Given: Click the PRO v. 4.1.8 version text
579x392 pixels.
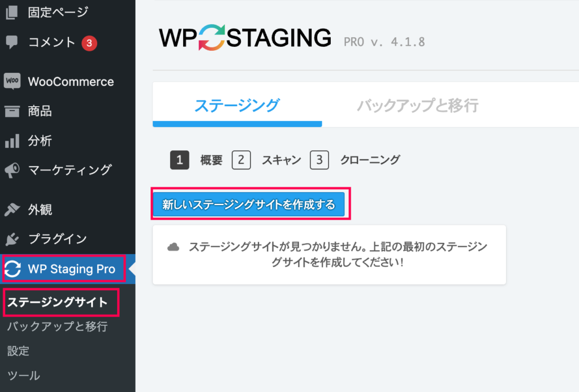Looking at the screenshot, I should (384, 42).
